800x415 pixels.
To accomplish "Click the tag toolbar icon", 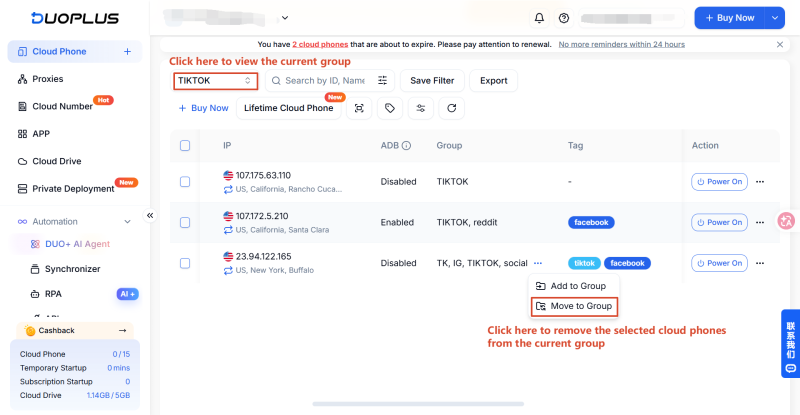I will (390, 108).
